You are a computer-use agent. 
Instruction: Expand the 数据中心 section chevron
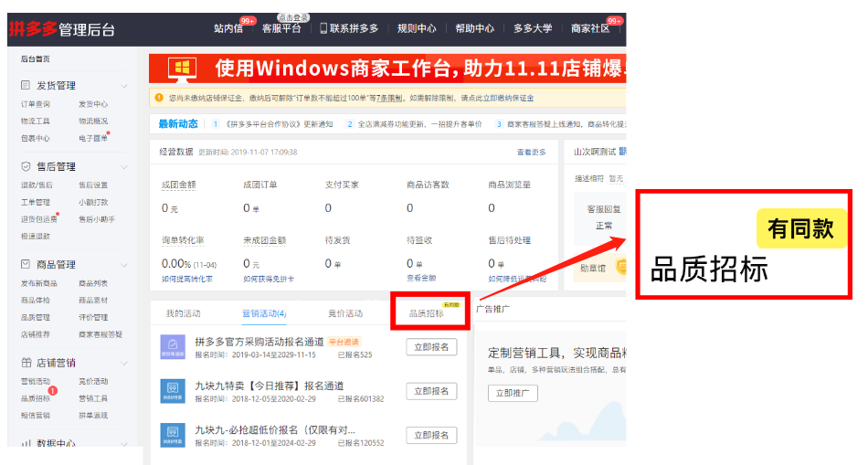124,444
